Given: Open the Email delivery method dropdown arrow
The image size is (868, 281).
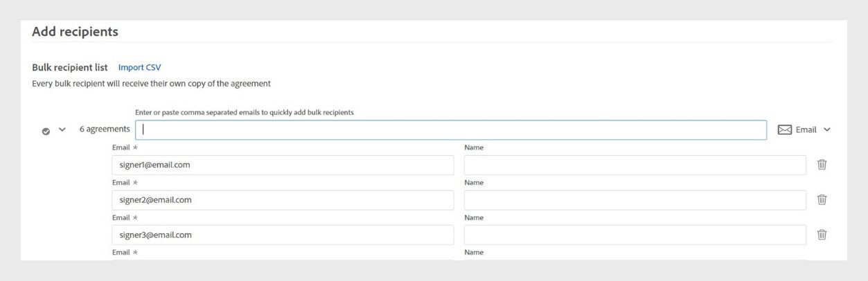Looking at the screenshot, I should click(826, 129).
